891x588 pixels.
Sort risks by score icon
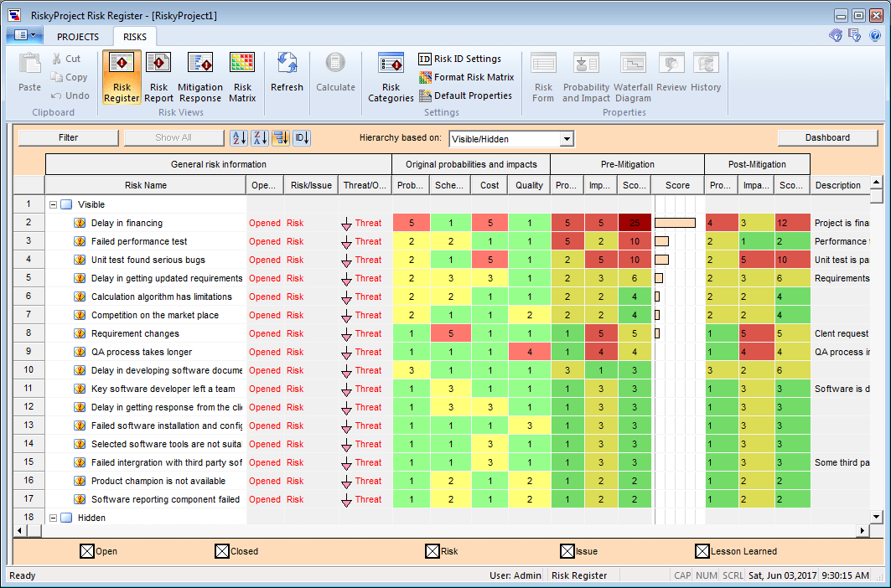(x=281, y=138)
